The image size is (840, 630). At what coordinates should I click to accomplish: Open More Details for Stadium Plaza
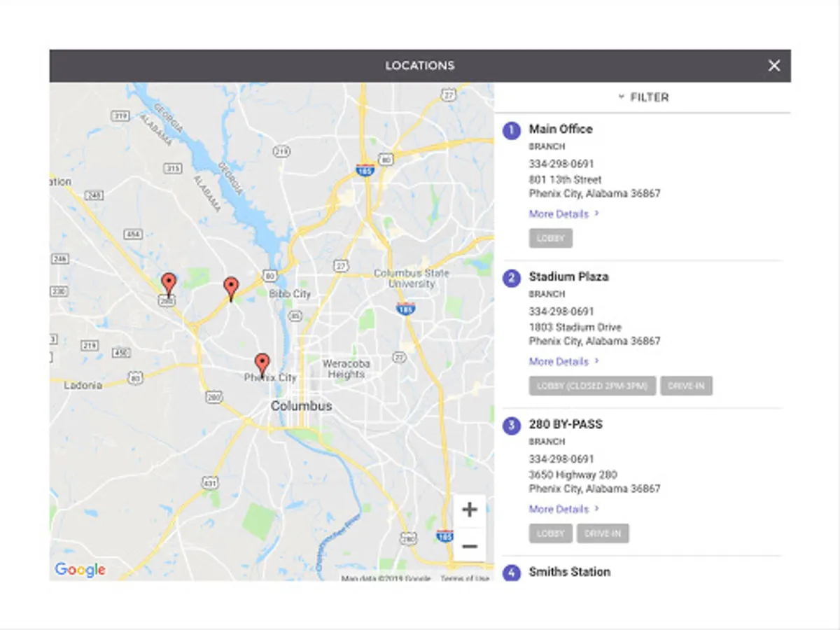tap(563, 362)
